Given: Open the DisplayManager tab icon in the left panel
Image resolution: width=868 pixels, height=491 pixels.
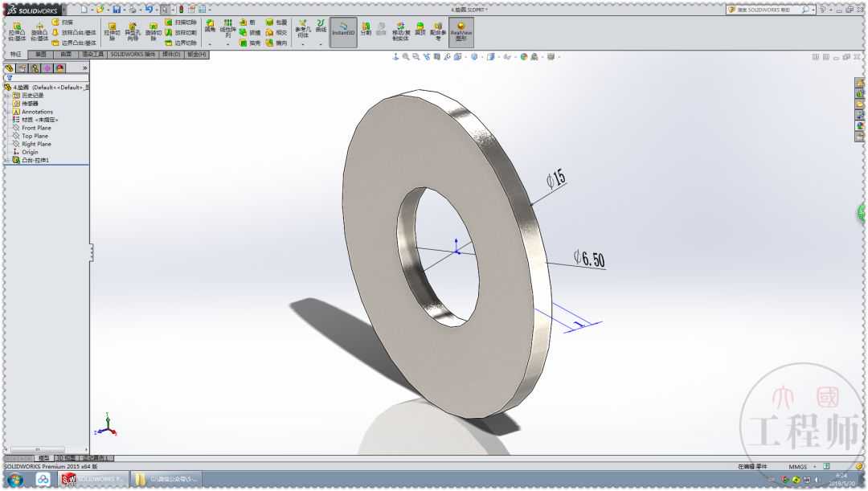Looking at the screenshot, I should pos(60,68).
